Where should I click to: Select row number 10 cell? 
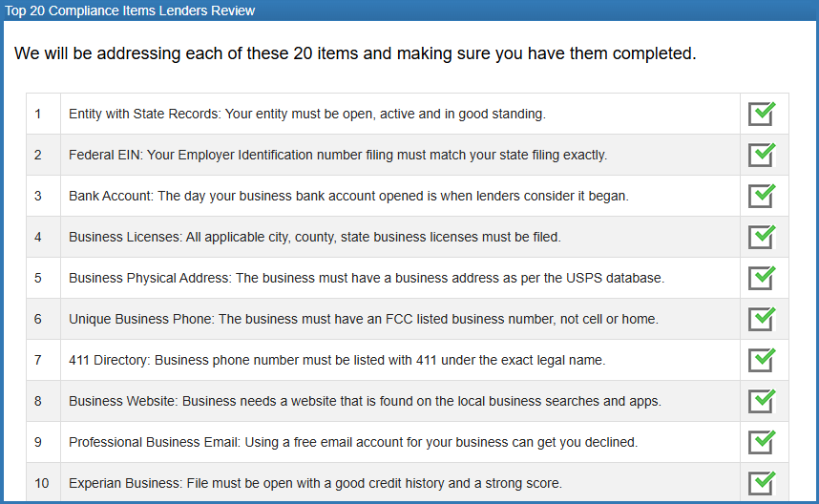pos(42,483)
